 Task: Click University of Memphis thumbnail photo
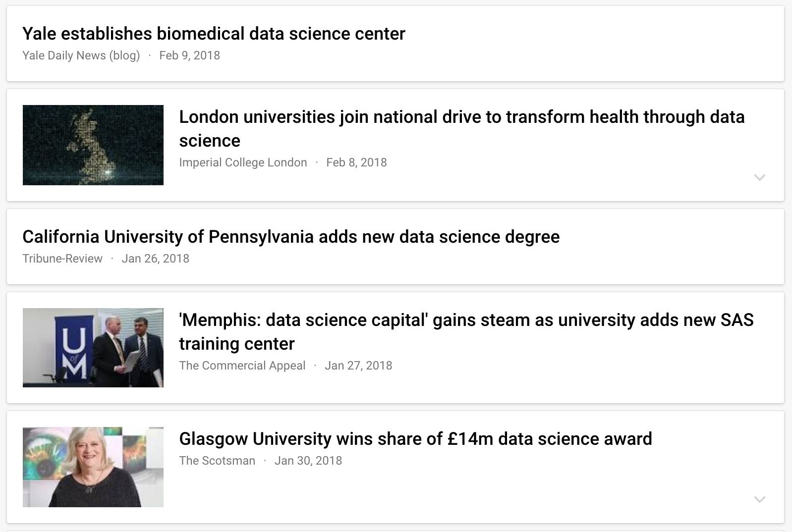coord(93,348)
